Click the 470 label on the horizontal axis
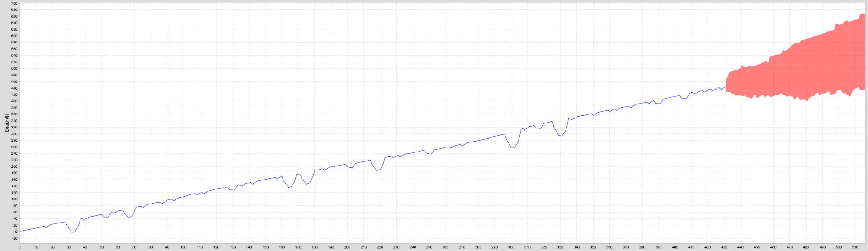This screenshot has width=868, height=251. click(x=789, y=247)
